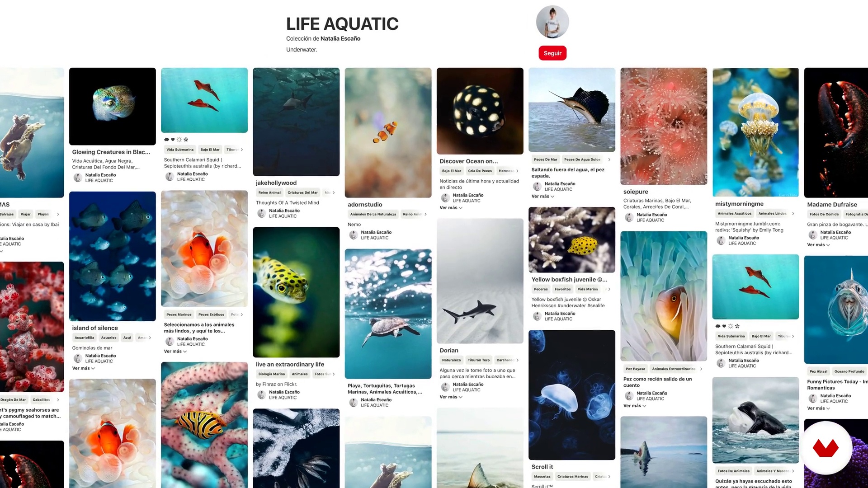Expand Ver más under island of silence
This screenshot has height=488, width=868.
point(83,368)
